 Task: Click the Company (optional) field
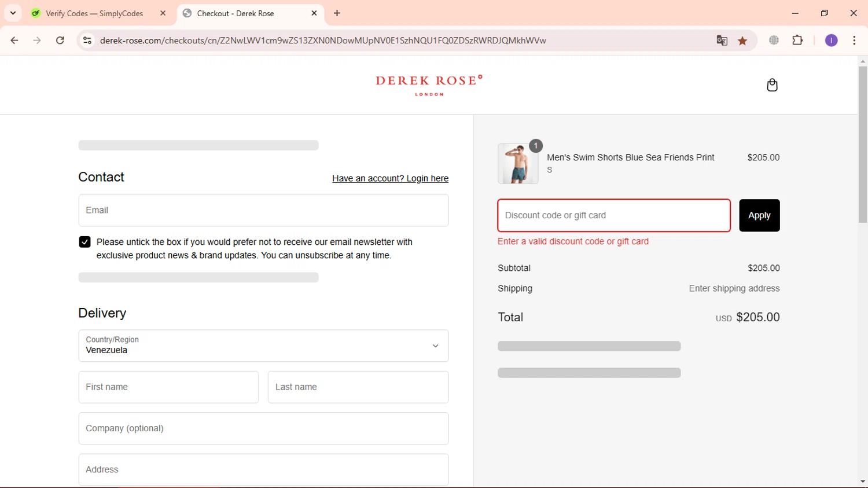pos(263,428)
